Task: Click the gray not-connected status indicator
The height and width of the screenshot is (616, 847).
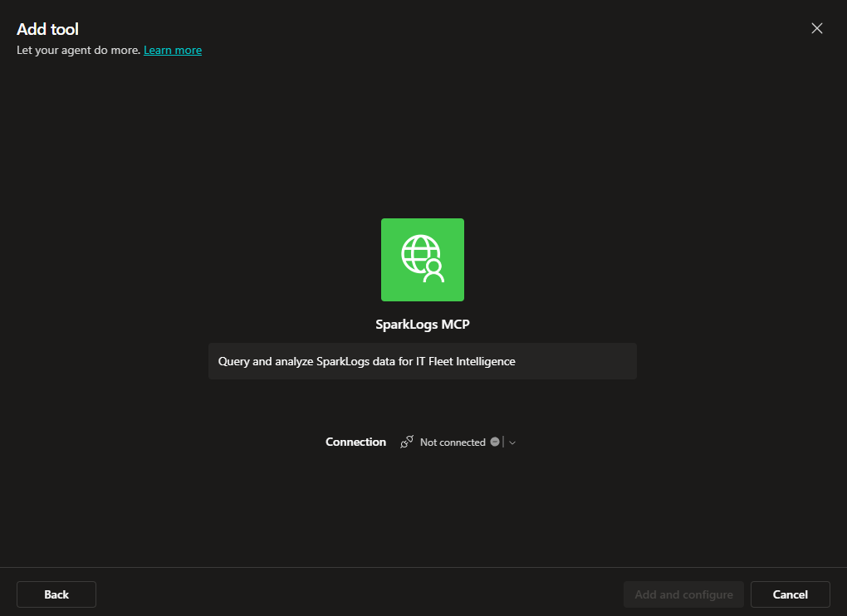Action: (x=495, y=442)
